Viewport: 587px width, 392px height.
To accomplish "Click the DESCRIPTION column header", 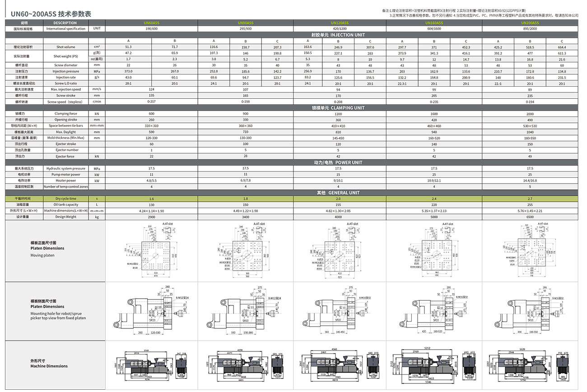I will (65, 23).
